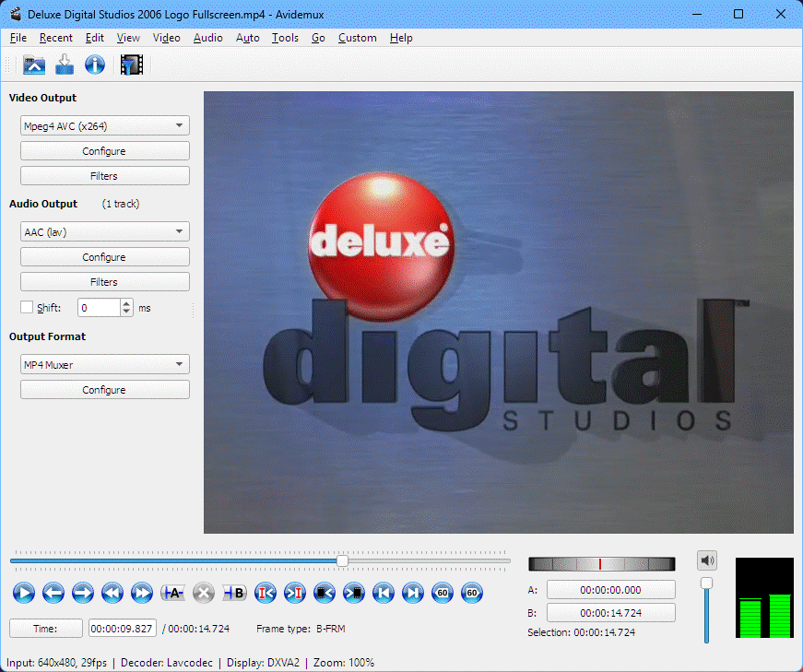The image size is (803, 672).
Task: Play the video
Action: click(24, 593)
